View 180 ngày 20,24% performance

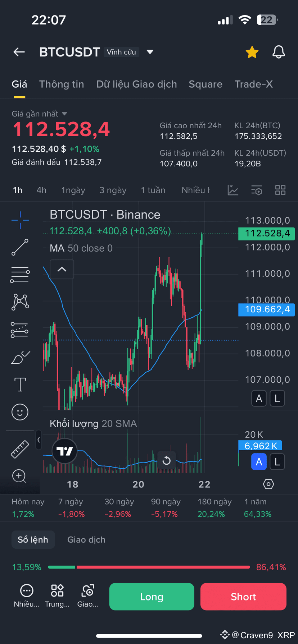[x=215, y=508]
